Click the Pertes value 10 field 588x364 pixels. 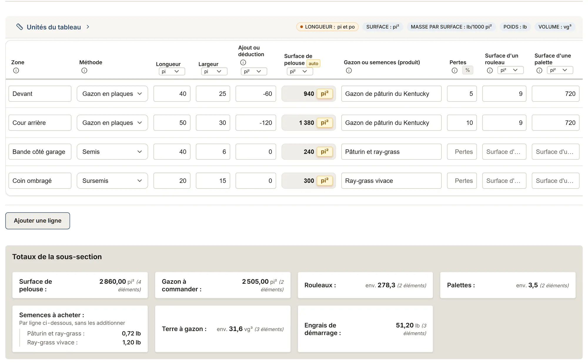(x=462, y=123)
